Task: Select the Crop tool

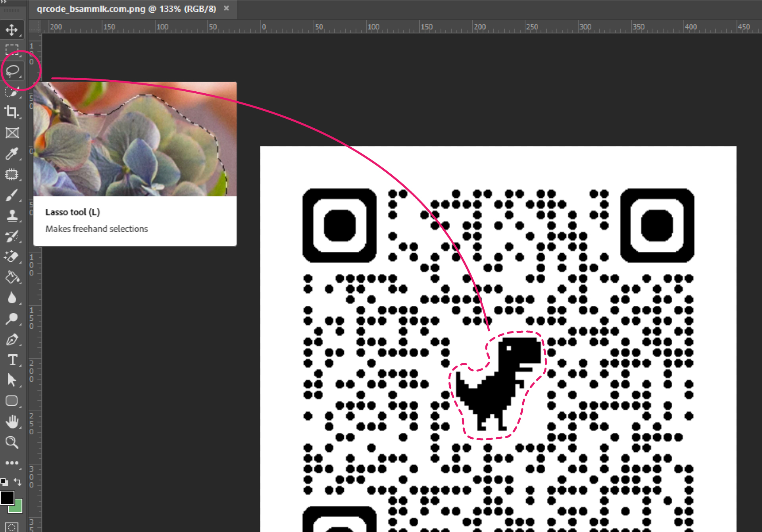Action: 12,112
